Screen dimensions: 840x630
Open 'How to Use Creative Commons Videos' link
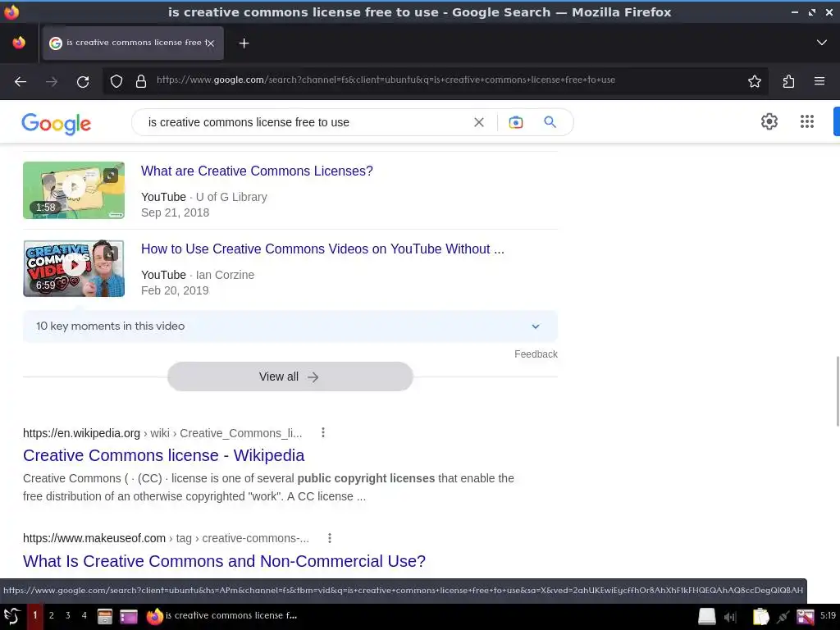pos(322,249)
